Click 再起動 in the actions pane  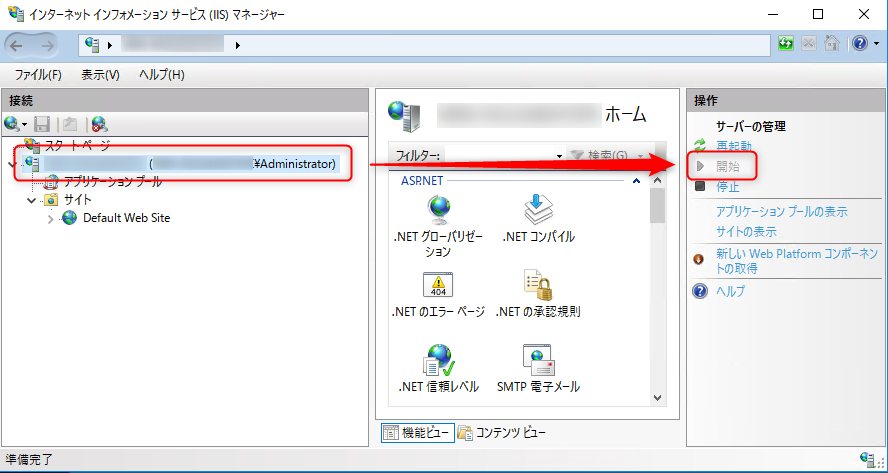pyautogui.click(x=734, y=146)
